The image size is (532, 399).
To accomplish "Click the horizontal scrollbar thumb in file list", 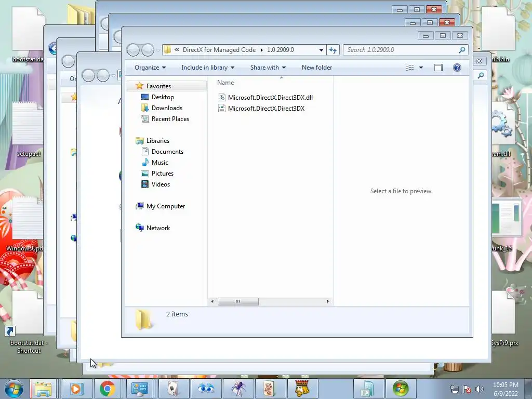I will click(x=238, y=301).
